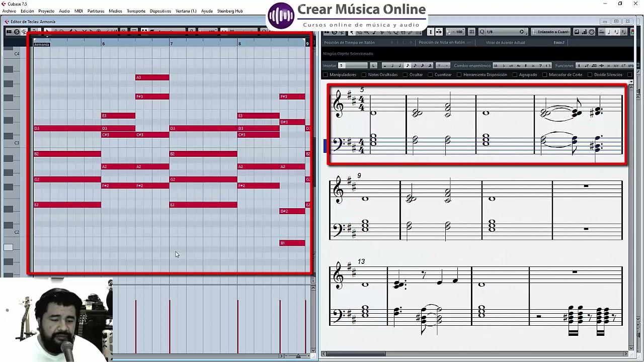Select the B1 note in piano roll

[x=292, y=243]
